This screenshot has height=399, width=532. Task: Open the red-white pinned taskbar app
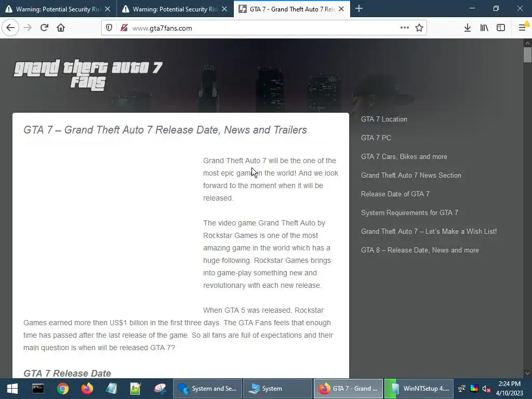tap(160, 389)
